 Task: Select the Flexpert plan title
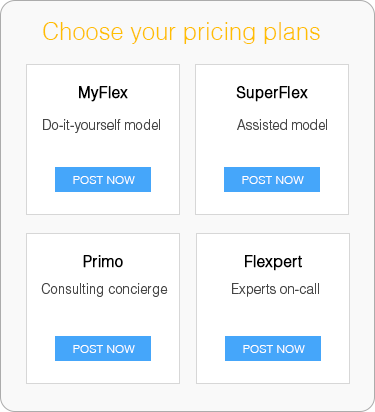(273, 262)
